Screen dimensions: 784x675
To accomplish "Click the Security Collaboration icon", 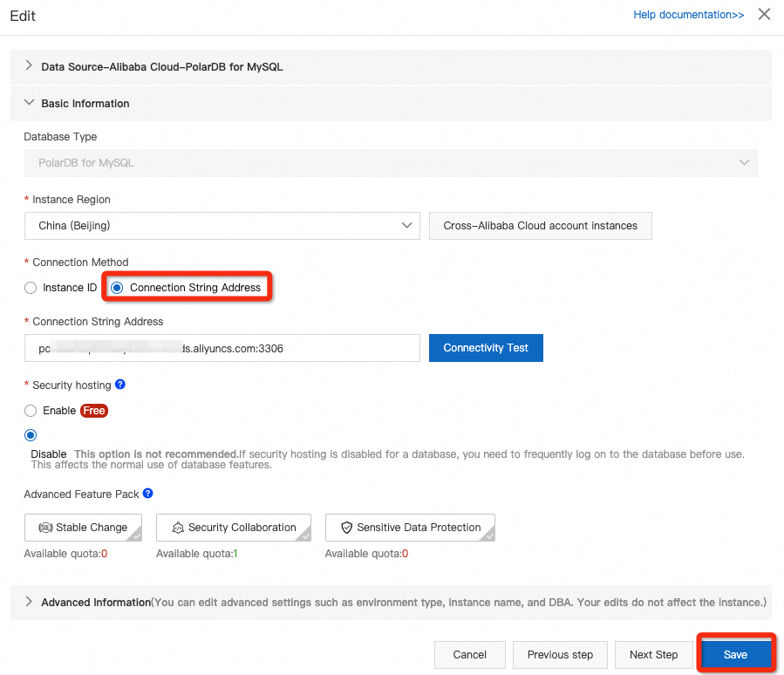I will coord(178,528).
